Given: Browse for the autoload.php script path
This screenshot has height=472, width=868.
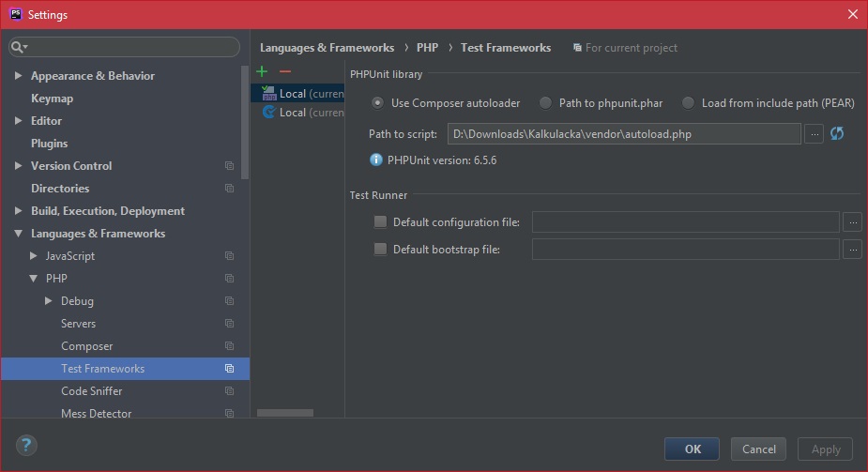Looking at the screenshot, I should coord(815,134).
